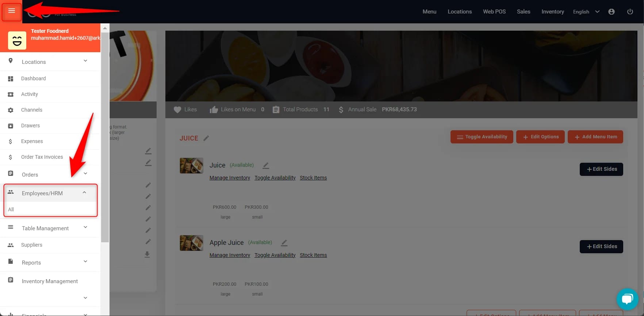This screenshot has width=644, height=316.
Task: Click the Dashboard grid icon
Action: 11,79
